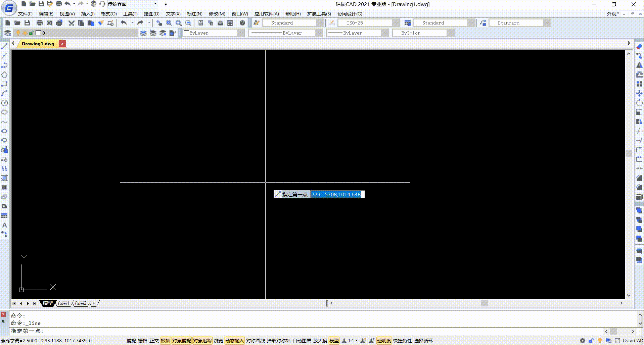The width and height of the screenshot is (644, 345).
Task: Open the 标注(N) menu
Action: (x=194, y=14)
